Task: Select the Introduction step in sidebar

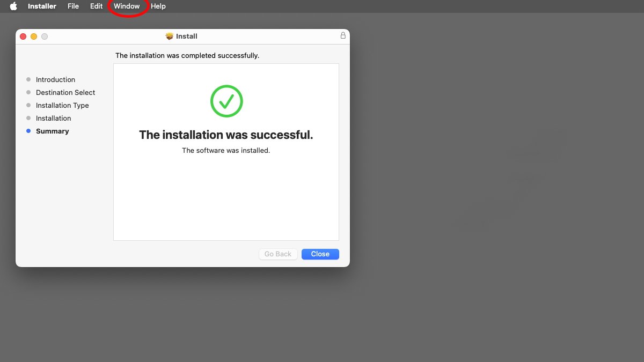Action: (x=55, y=79)
